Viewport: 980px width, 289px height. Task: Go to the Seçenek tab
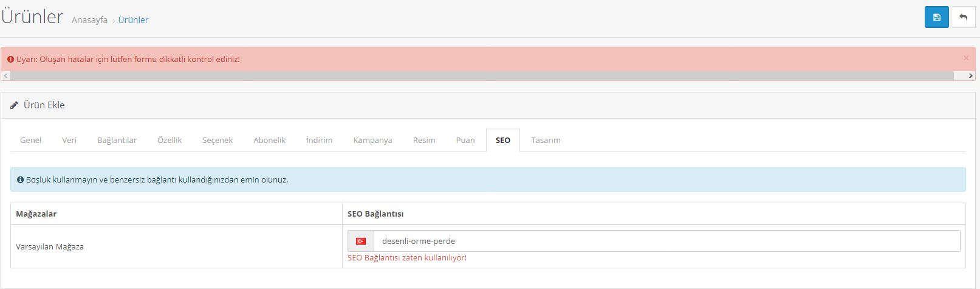tap(218, 140)
